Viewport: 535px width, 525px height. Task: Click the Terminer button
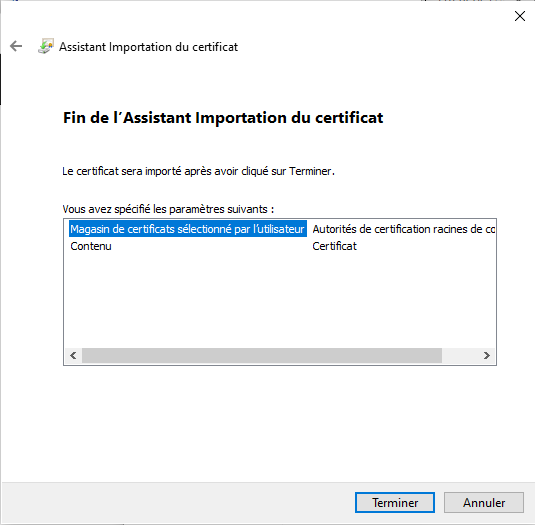pyautogui.click(x=395, y=502)
